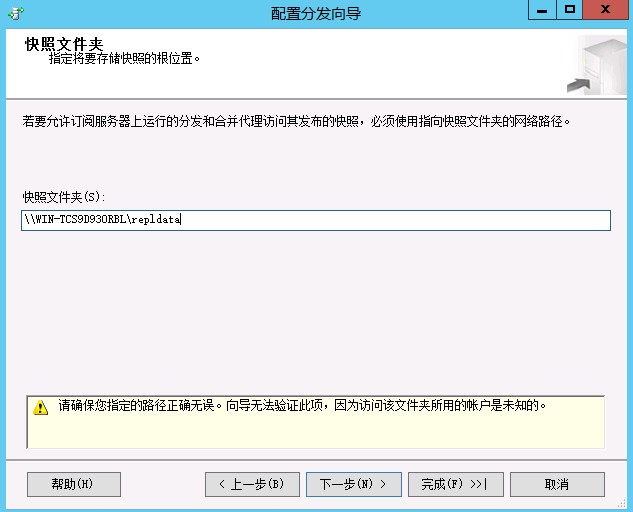Focus the snapshot folder path field
633x512 pixels.
pyautogui.click(x=400, y=221)
